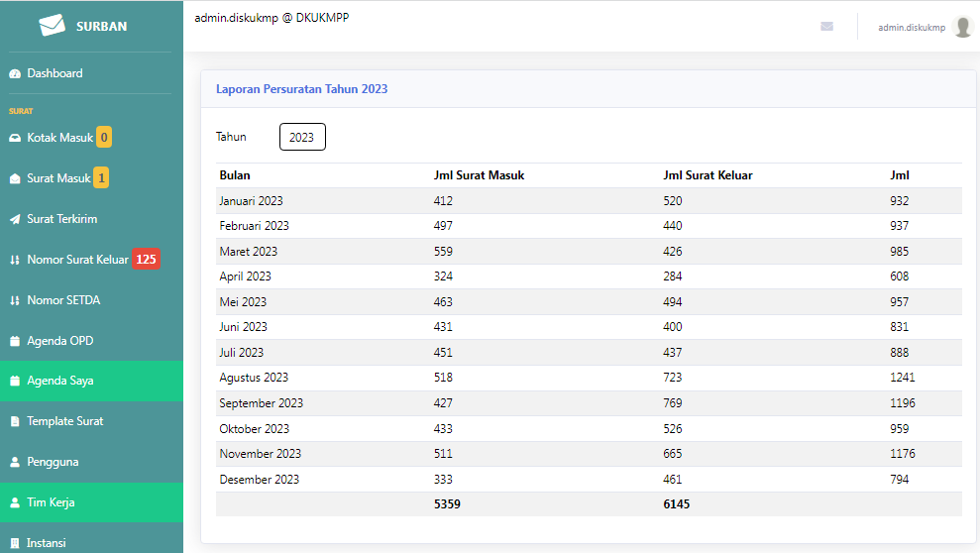
Task: Click the Kotak Masuk 0 badge
Action: (x=104, y=138)
